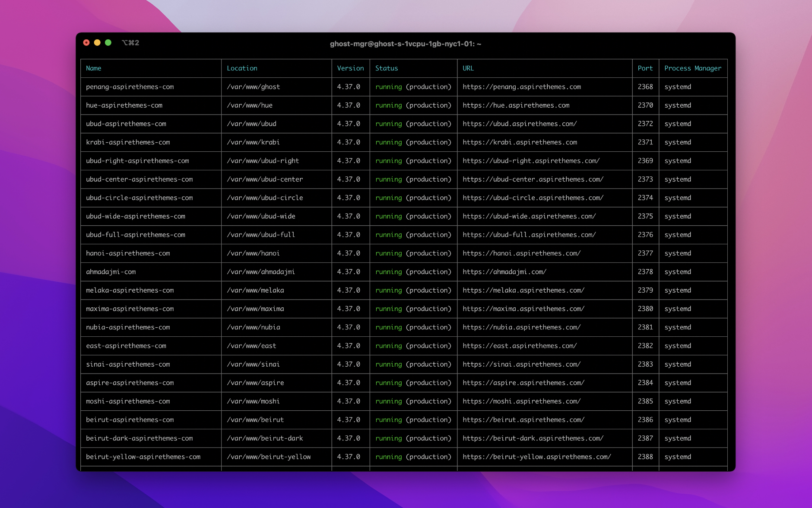Click port number 2369

pyautogui.click(x=645, y=161)
